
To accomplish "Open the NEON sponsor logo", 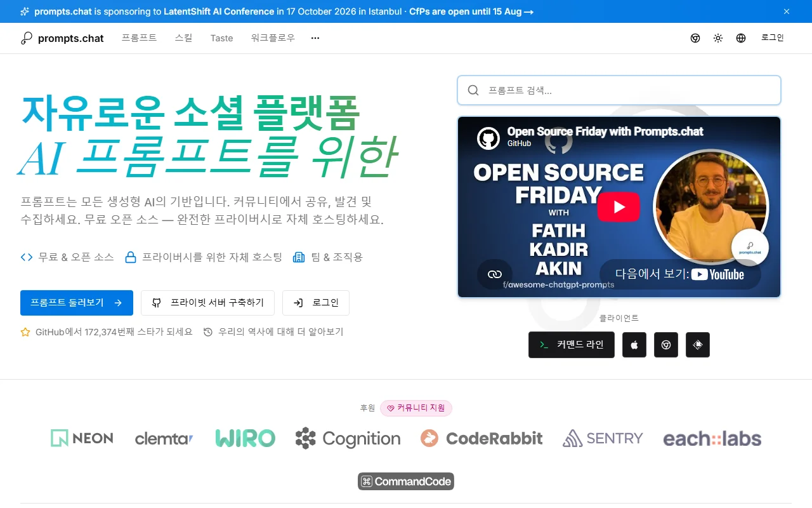I will pos(82,438).
